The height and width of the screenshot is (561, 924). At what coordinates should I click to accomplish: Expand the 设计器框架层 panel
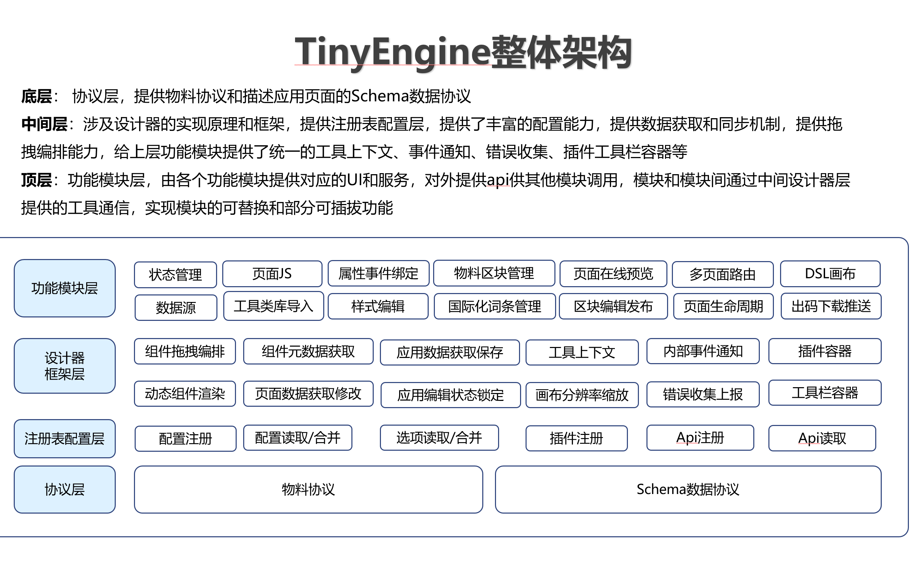click(x=65, y=366)
